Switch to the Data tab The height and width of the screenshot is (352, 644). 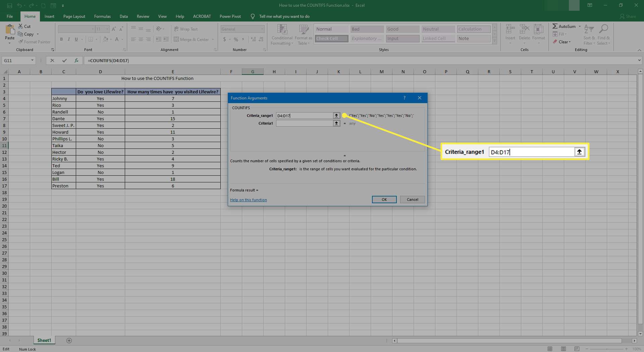tap(124, 16)
